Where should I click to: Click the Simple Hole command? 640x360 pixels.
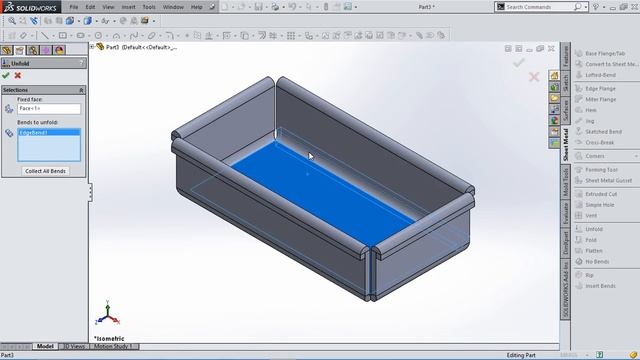click(x=595, y=205)
